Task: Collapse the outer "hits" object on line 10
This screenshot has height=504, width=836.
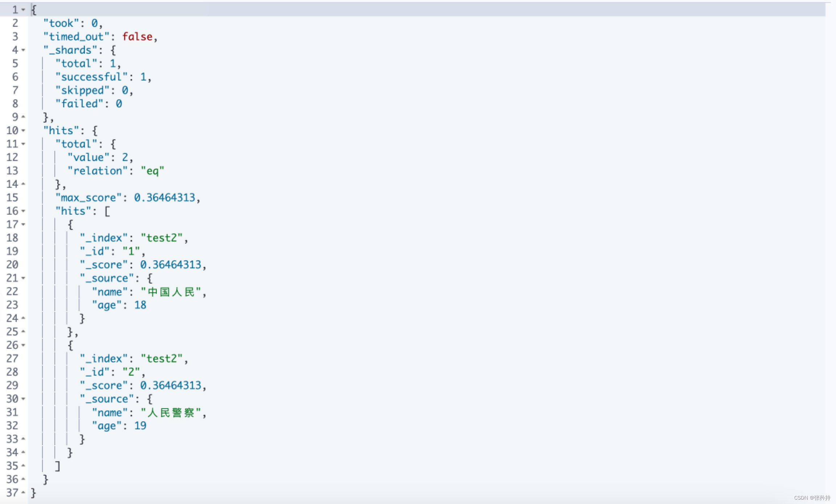Action: [x=23, y=131]
